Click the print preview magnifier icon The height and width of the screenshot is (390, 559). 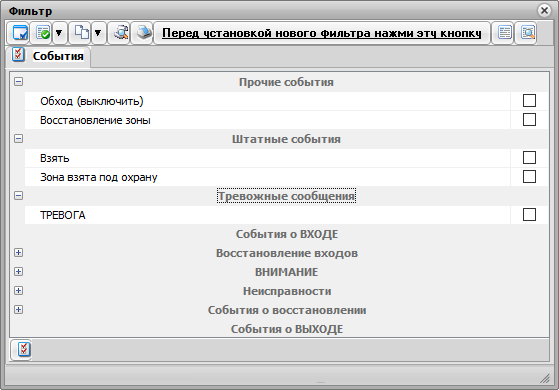click(121, 33)
